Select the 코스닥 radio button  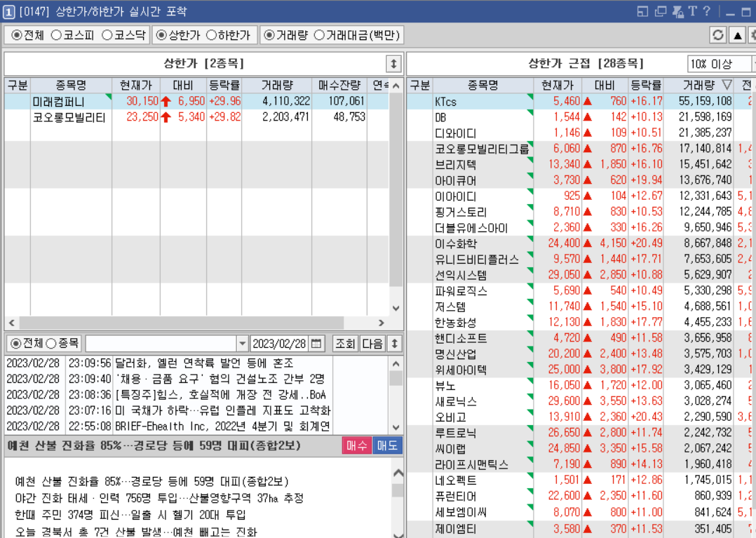(107, 35)
